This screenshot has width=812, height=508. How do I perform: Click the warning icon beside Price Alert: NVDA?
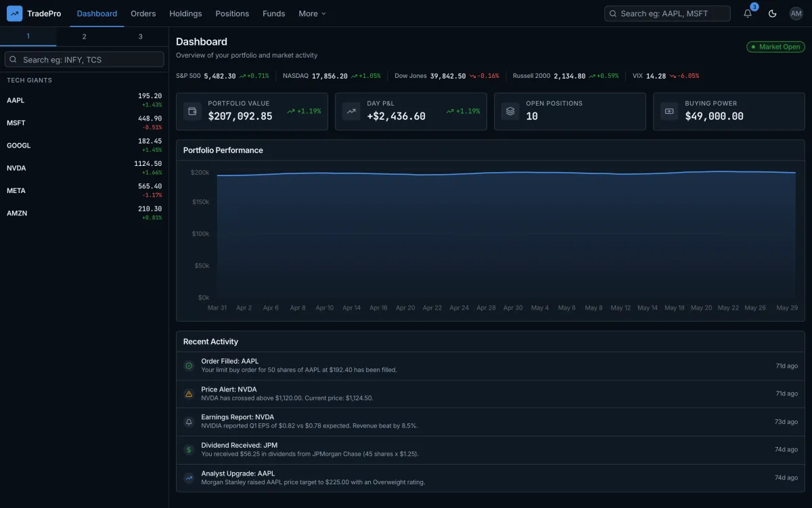tap(189, 394)
